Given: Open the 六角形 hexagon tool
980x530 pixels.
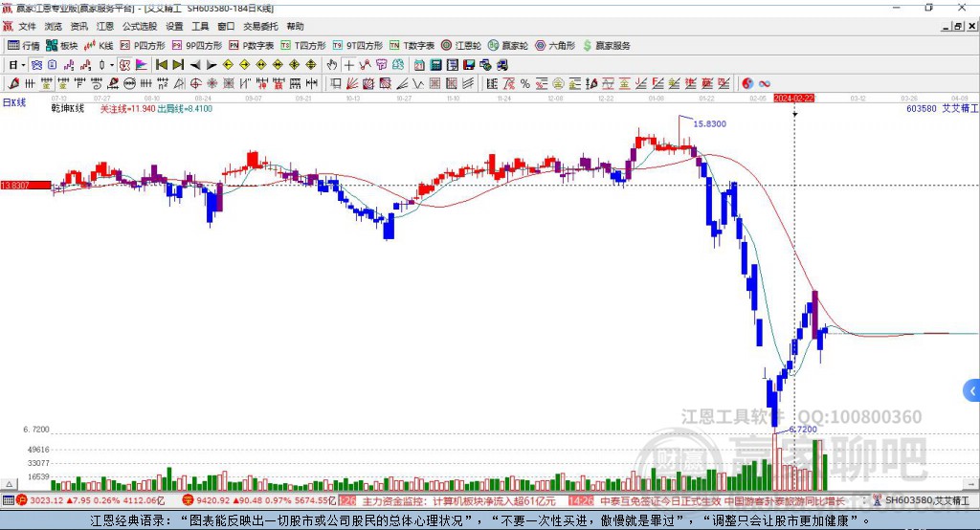Looking at the screenshot, I should [555, 46].
